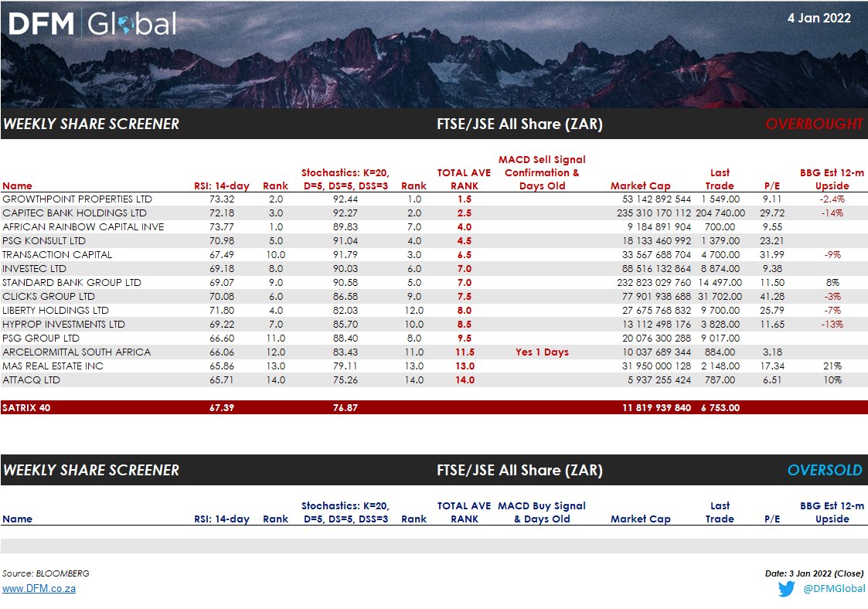Click Capitec last trade 204 740.00
The image size is (868, 609).
(720, 213)
